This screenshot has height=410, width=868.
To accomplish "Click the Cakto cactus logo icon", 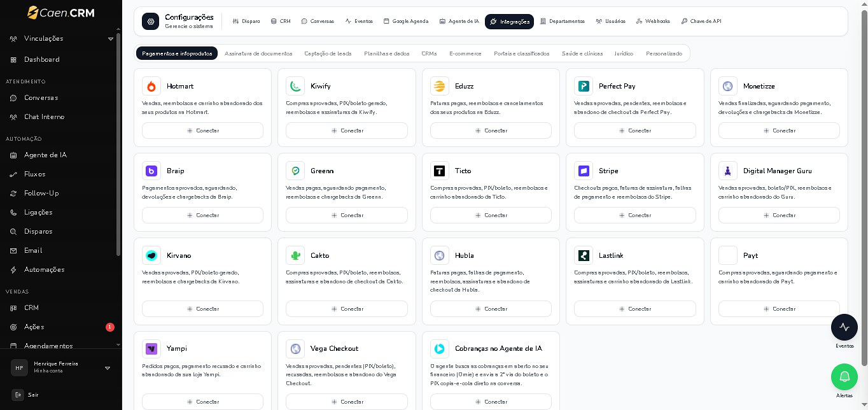I will click(295, 255).
